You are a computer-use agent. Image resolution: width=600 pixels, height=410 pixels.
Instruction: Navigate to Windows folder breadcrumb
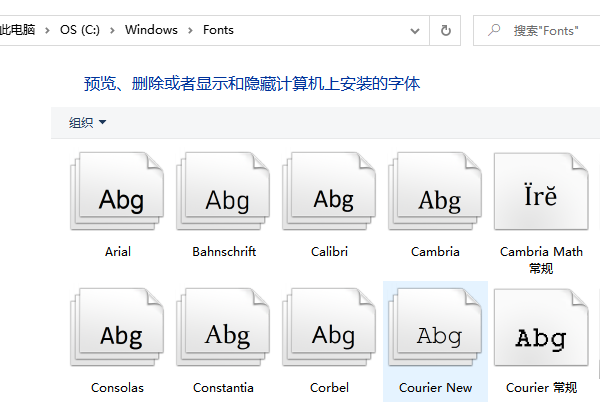pos(151,30)
